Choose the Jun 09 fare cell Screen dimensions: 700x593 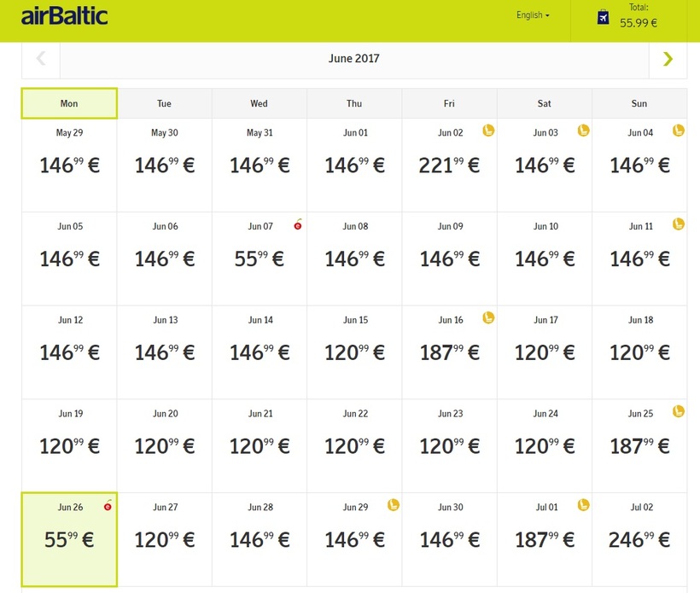coord(450,259)
